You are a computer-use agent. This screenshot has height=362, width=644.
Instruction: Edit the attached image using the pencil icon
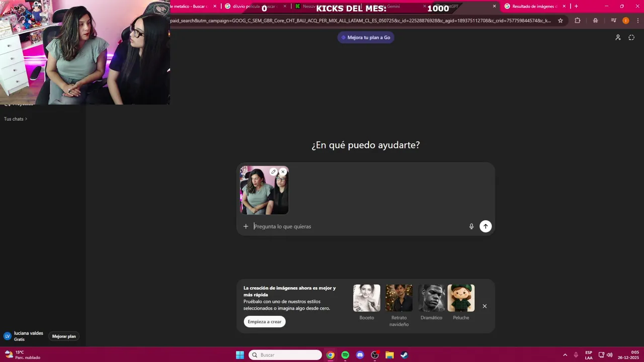pos(273,172)
